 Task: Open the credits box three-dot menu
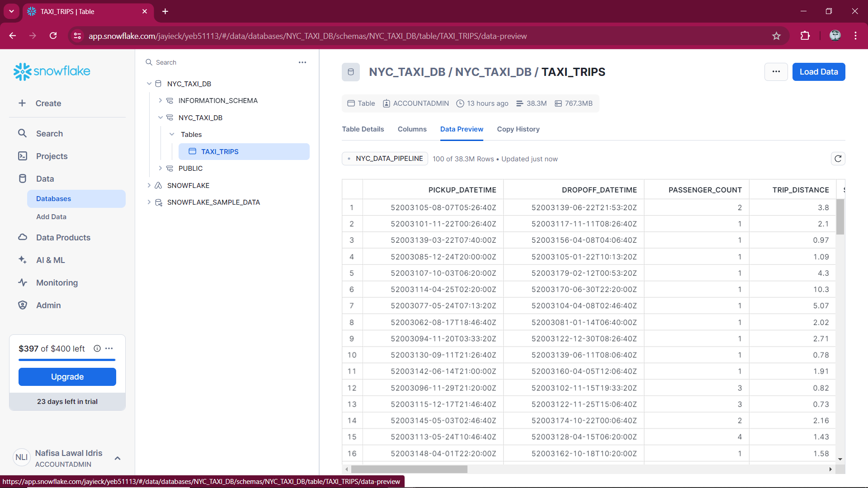[109, 348]
